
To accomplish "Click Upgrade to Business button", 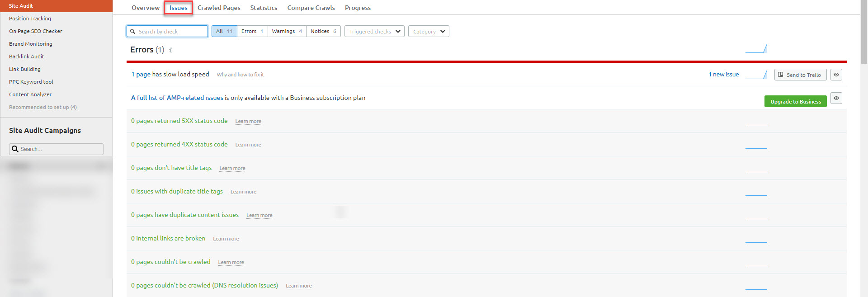I will [x=795, y=101].
